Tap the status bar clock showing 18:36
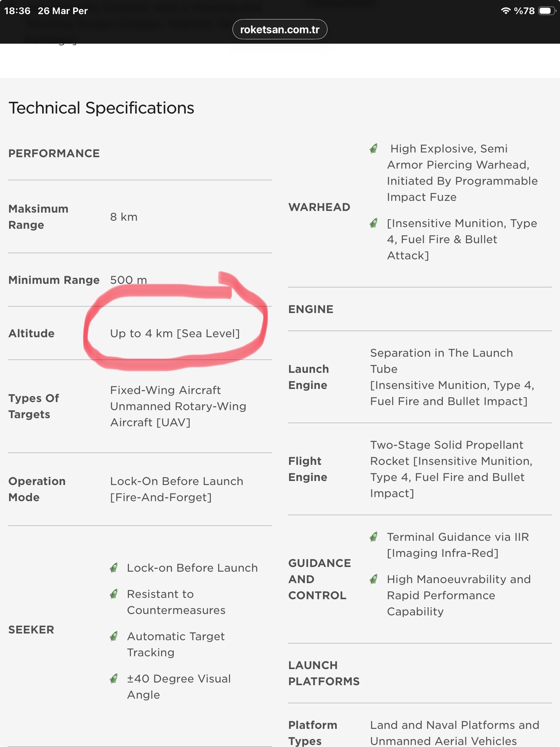Image resolution: width=560 pixels, height=747 pixels. (x=17, y=11)
